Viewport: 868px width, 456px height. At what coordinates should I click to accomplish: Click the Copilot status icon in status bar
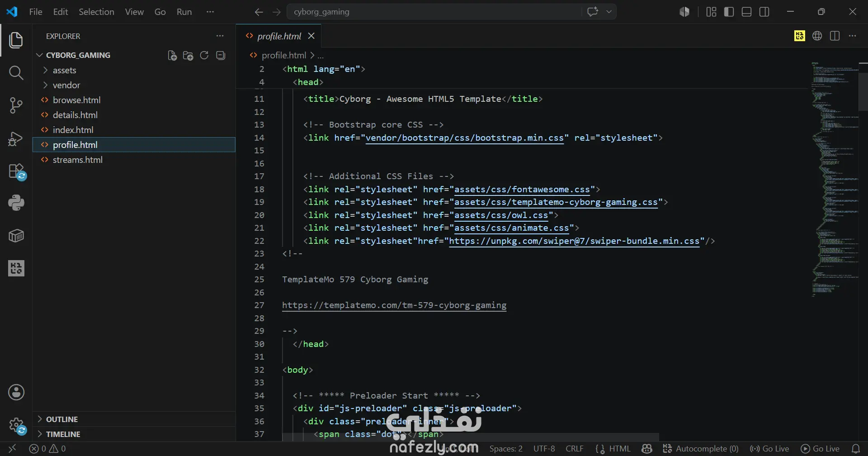[x=647, y=449]
